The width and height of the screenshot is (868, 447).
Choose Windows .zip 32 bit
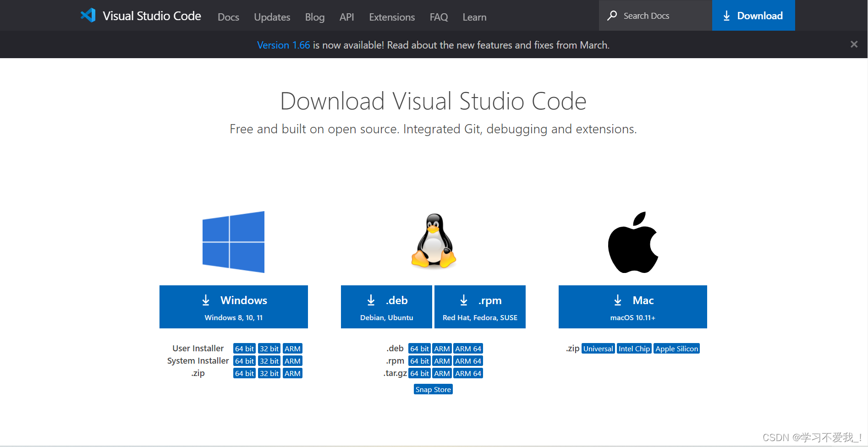[269, 373]
